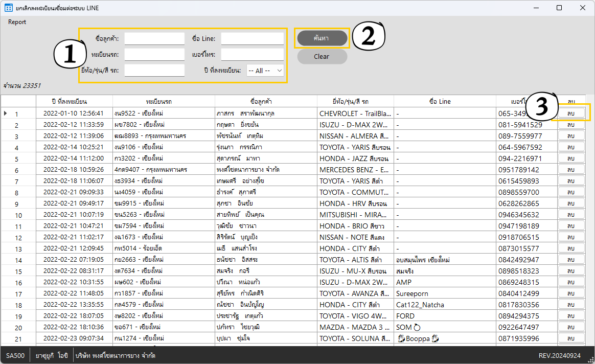Select the row 1 indicator arrow
595x364 pixels.
click(5, 113)
